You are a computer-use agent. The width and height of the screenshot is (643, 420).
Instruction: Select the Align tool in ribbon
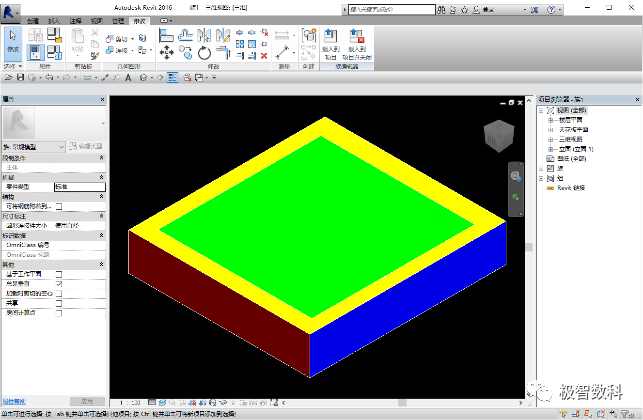coord(166,36)
